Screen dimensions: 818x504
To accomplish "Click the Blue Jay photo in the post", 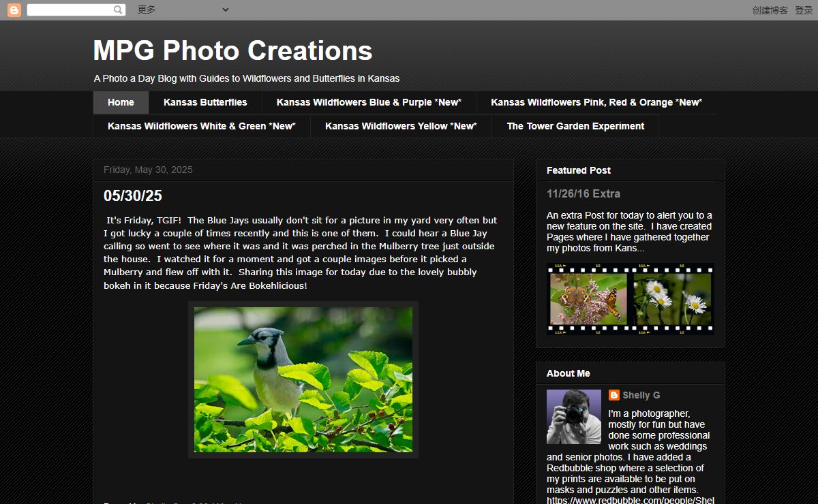I will coord(303,379).
